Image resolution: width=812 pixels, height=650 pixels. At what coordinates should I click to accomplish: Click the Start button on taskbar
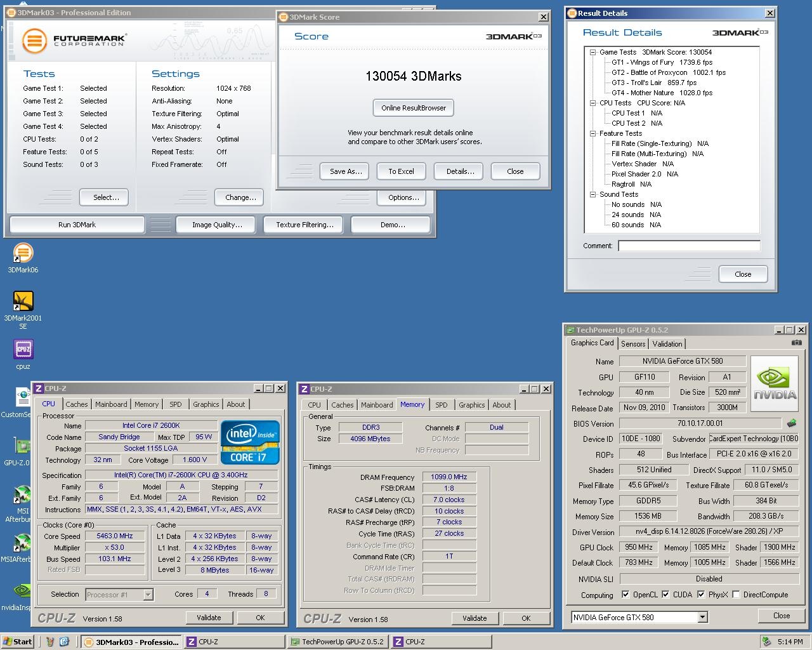click(17, 642)
